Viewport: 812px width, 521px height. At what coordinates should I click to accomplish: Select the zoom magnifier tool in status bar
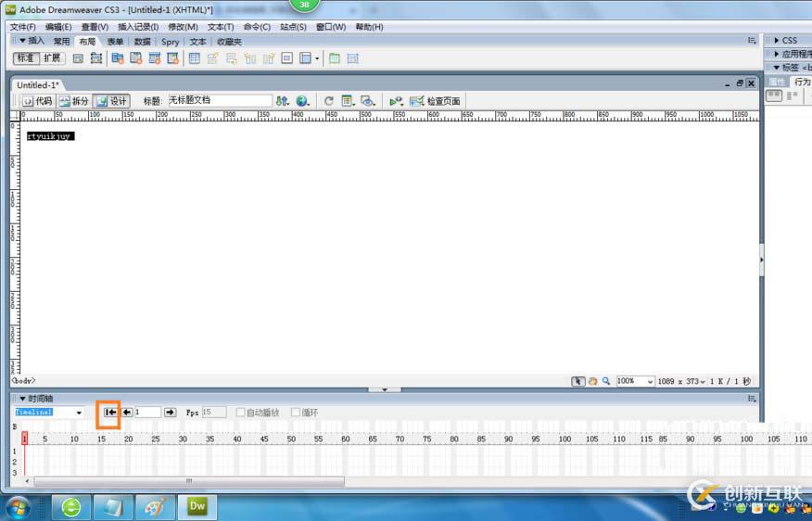[606, 381]
